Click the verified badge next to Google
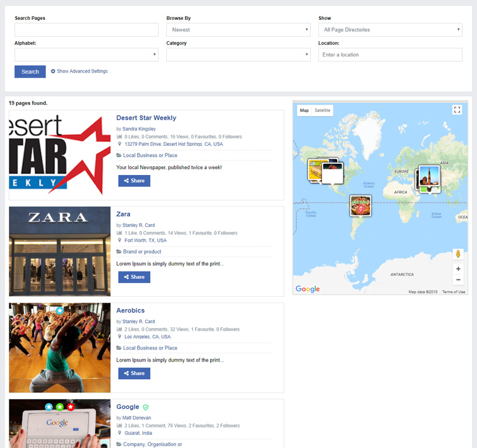 click(146, 407)
